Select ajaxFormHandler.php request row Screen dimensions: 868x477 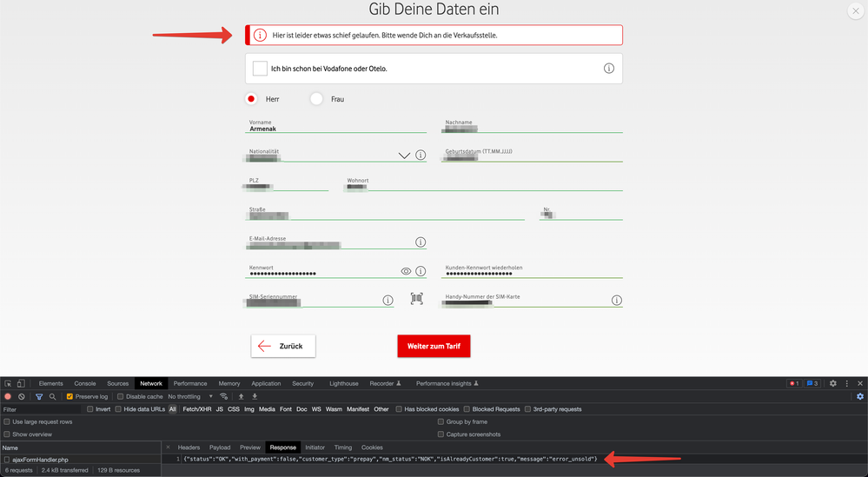(x=80, y=460)
